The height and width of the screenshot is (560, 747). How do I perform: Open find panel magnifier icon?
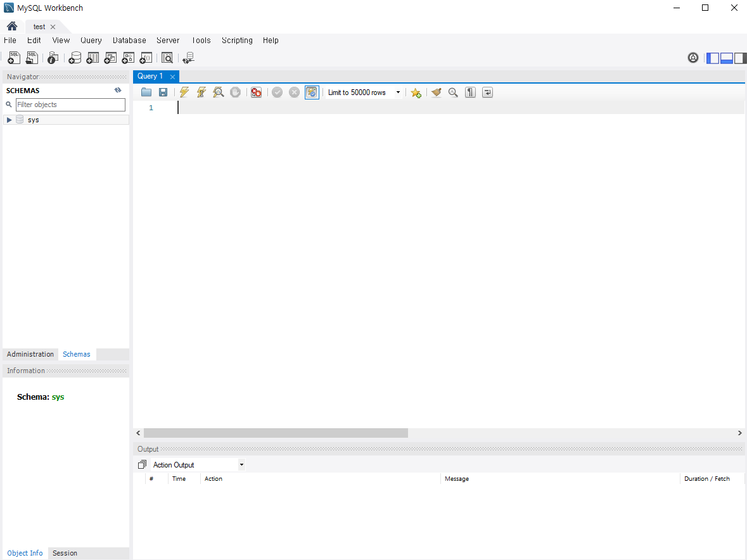(453, 92)
